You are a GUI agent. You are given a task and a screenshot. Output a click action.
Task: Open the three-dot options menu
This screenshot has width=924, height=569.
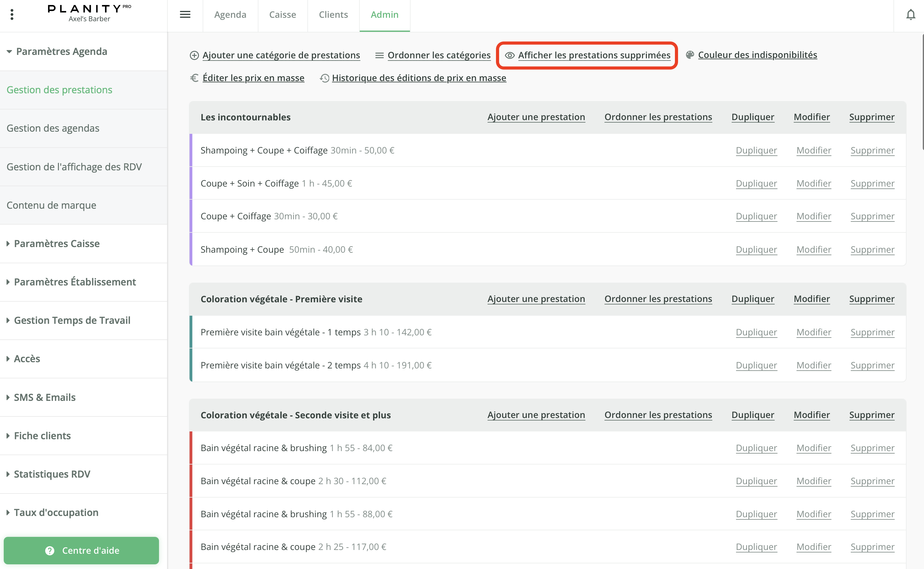12,15
